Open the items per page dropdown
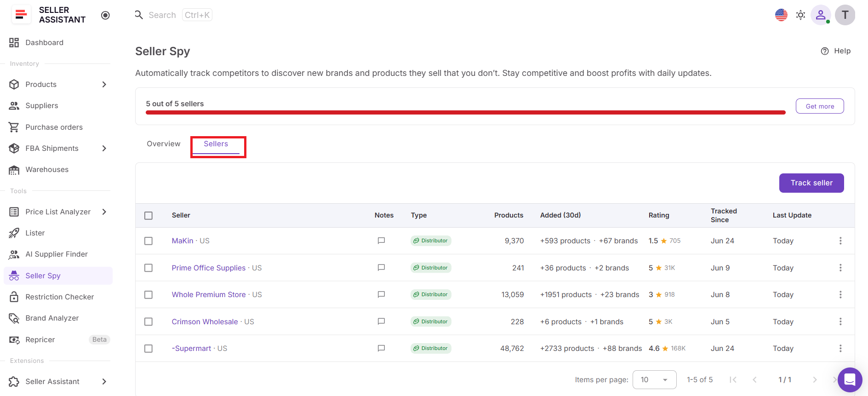This screenshot has height=396, width=868. [654, 379]
